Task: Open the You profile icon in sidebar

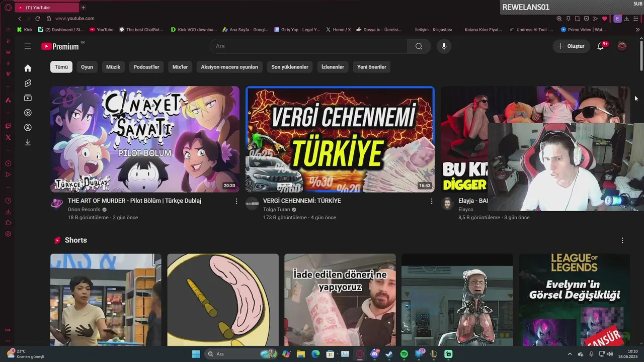Action: click(28, 127)
